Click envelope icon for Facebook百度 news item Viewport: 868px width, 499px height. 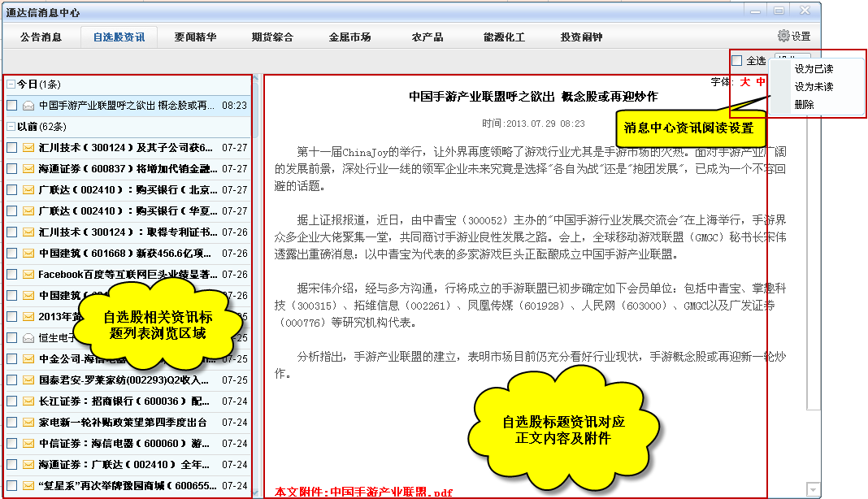point(28,275)
